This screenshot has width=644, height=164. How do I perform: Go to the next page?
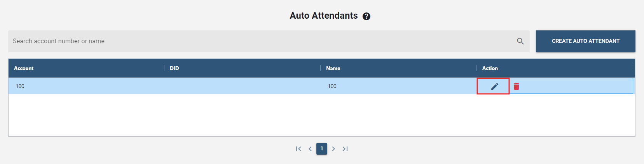coord(333,149)
